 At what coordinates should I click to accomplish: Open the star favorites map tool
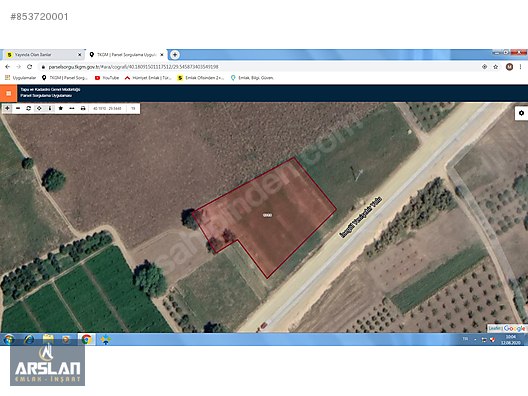point(61,108)
